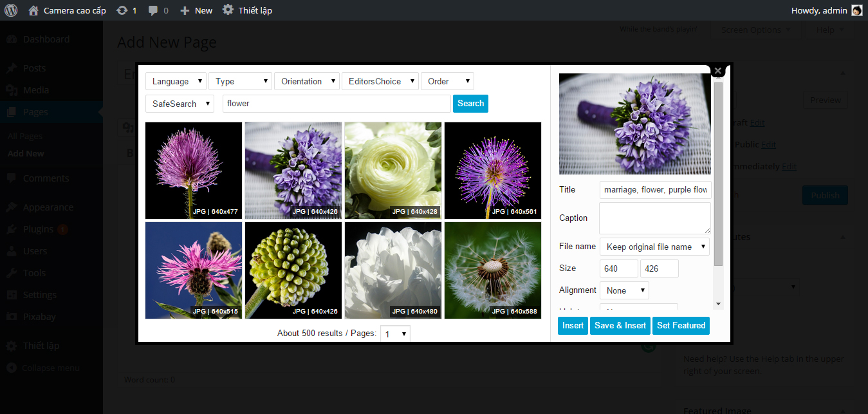
Task: Open the Help tab
Action: click(829, 30)
